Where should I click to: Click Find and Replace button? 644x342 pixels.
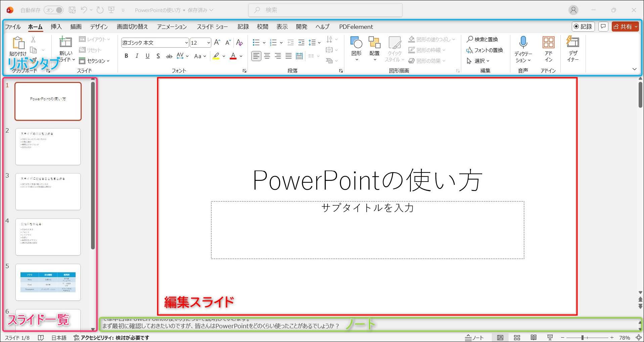482,39
